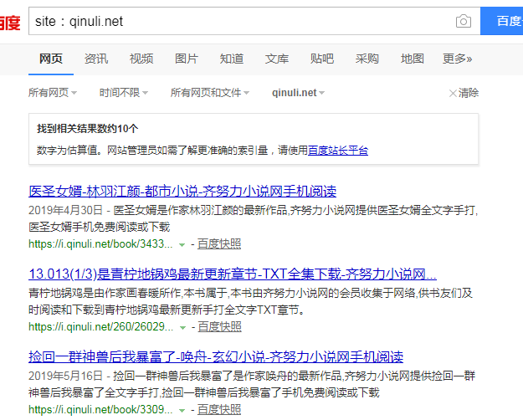Click the blue 百度 search button
The height and width of the screenshot is (420, 523).
[501, 21]
